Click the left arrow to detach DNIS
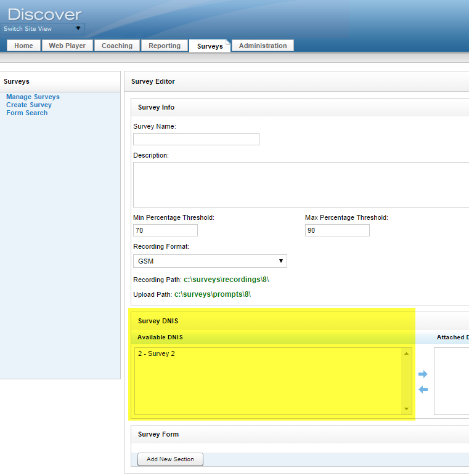 (423, 389)
